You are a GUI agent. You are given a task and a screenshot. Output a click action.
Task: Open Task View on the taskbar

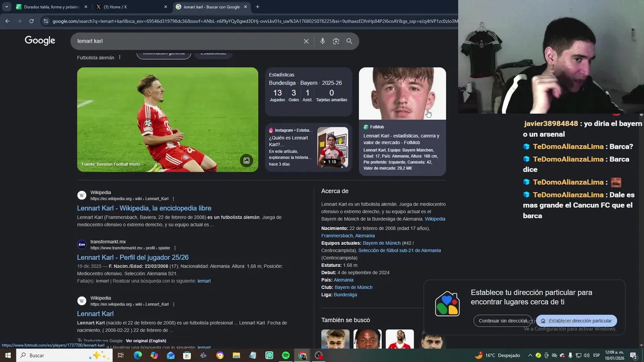point(121,355)
